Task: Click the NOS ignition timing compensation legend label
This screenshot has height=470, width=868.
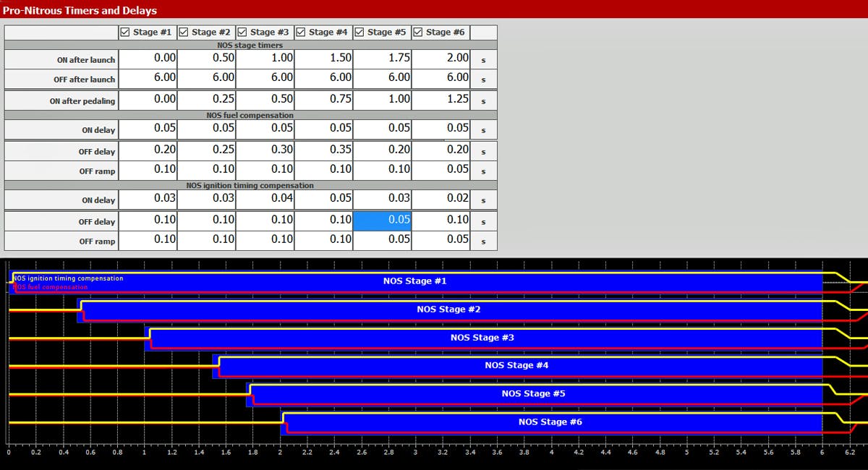Action: (x=68, y=278)
